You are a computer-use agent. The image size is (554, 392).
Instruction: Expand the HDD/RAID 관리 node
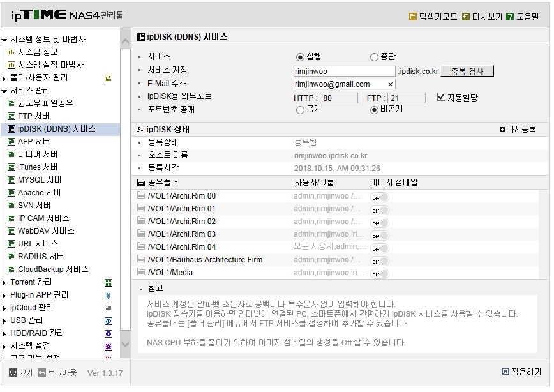[4, 334]
